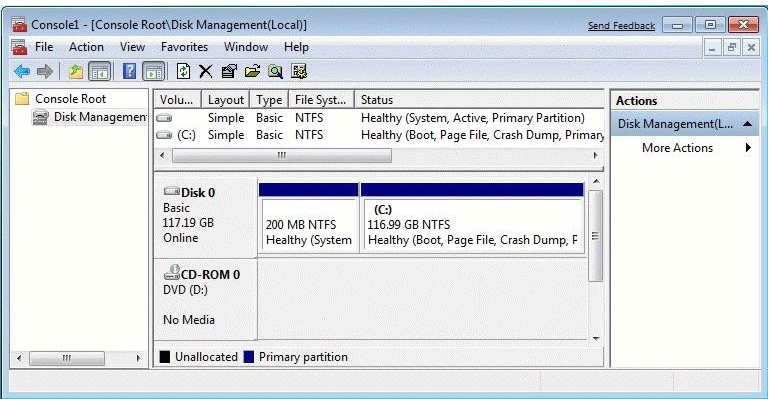The width and height of the screenshot is (771, 401).
Task: Click the File System column header
Action: pyautogui.click(x=321, y=100)
